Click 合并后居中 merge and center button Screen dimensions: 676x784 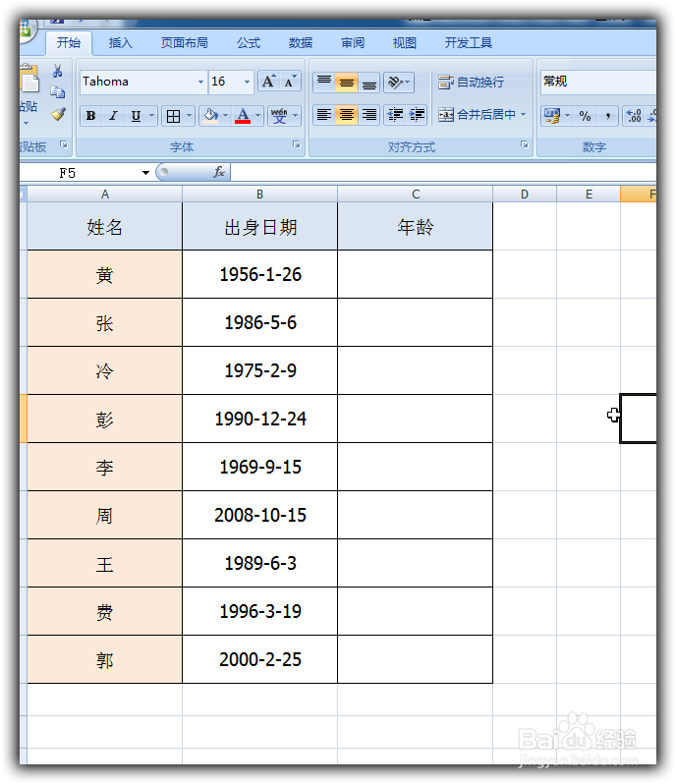[x=477, y=115]
